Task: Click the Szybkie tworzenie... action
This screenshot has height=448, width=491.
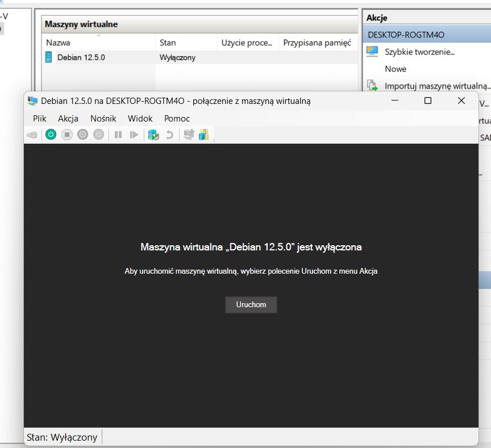Action: coord(419,52)
